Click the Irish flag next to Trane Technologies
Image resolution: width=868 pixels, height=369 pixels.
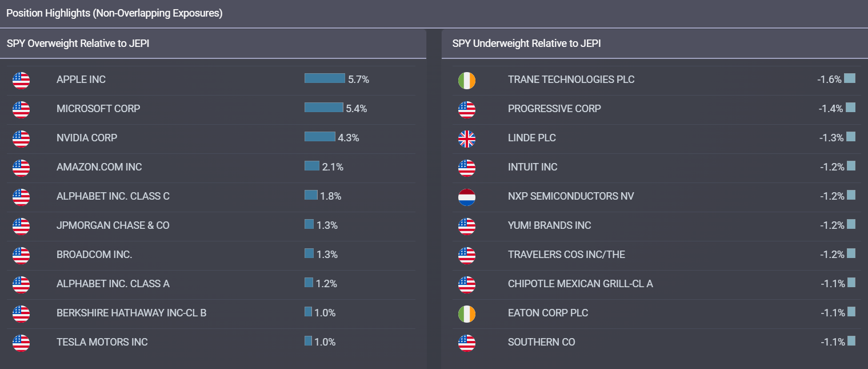[466, 80]
